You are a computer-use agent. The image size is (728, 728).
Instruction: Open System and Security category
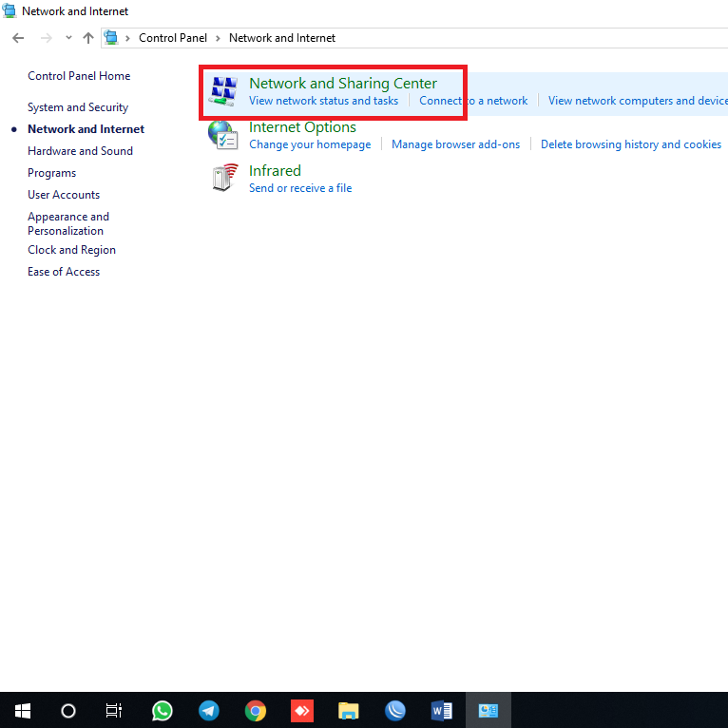point(78,107)
